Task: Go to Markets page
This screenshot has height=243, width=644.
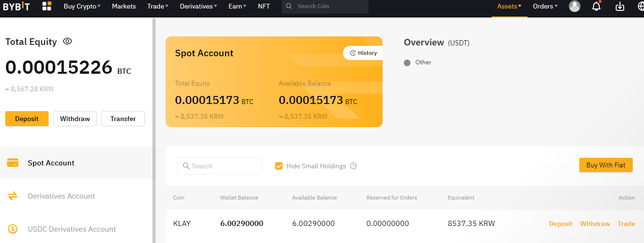Action: (x=124, y=6)
